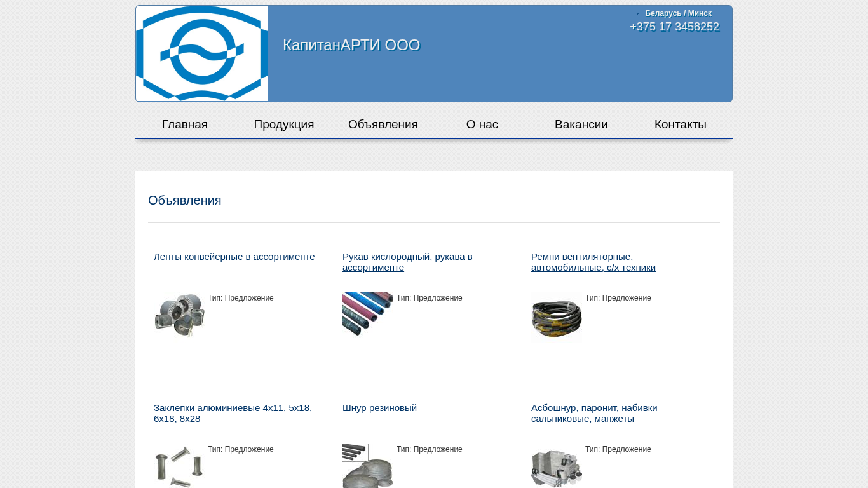
Task: Open the Контакты menu item
Action: 681,125
